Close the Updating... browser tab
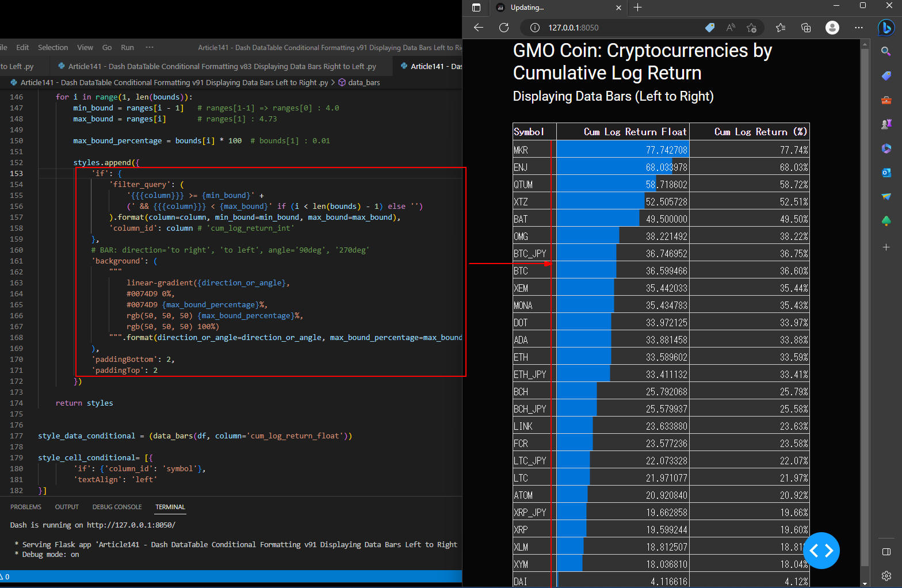This screenshot has height=588, width=902. coord(618,7)
